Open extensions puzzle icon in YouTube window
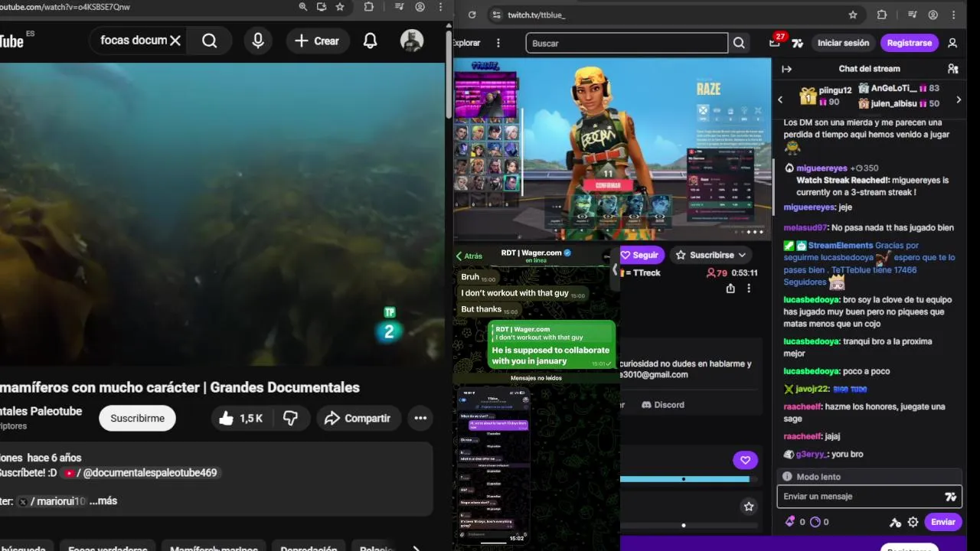This screenshot has height=551, width=980. pos(369,7)
